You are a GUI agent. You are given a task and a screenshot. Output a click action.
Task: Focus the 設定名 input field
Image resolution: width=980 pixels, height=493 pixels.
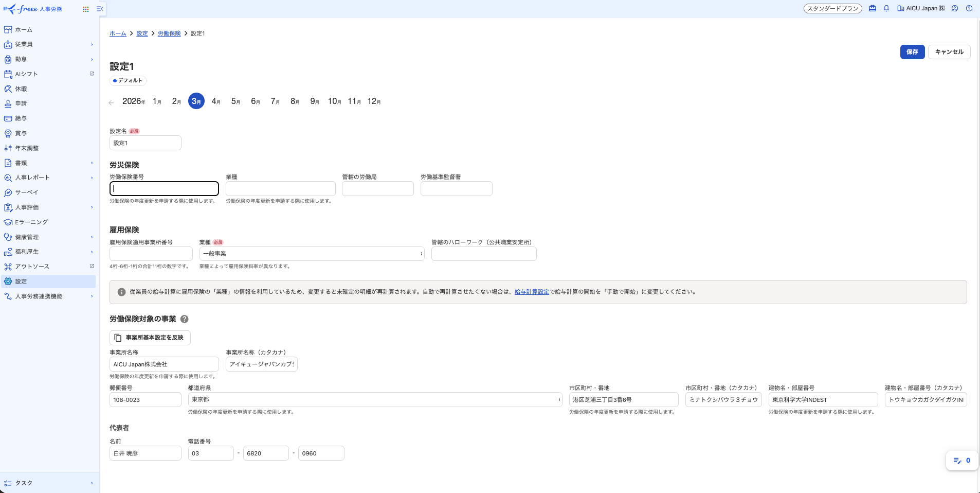click(x=146, y=143)
